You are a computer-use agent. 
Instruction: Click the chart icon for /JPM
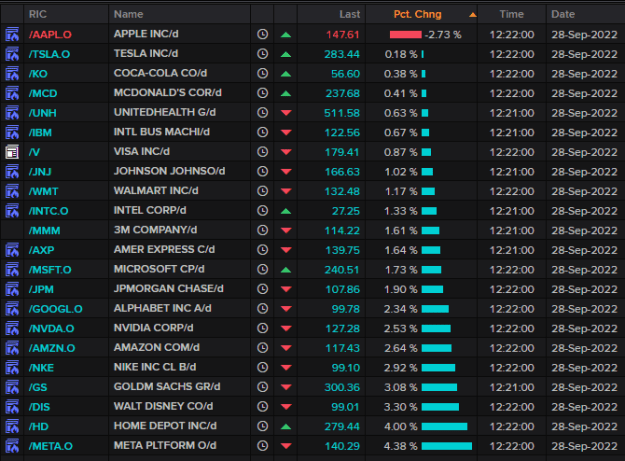coord(12,289)
